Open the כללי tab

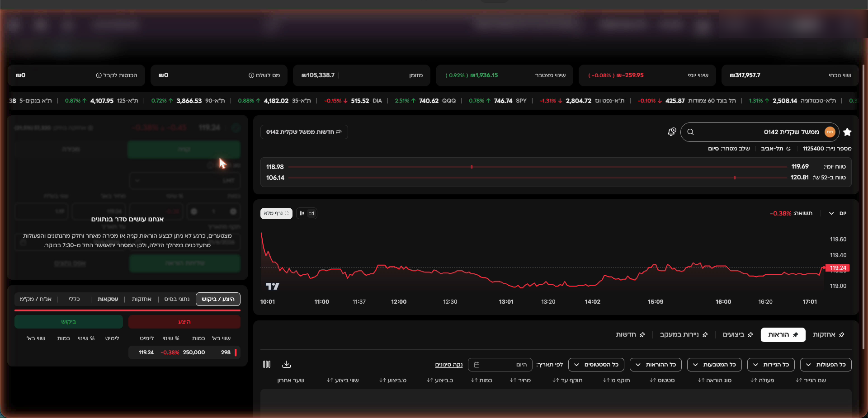tap(74, 299)
